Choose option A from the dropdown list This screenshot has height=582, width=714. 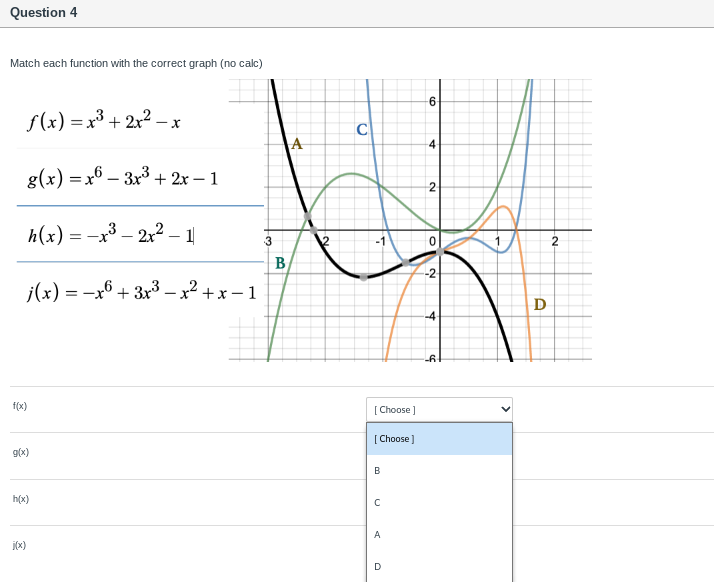point(439,535)
